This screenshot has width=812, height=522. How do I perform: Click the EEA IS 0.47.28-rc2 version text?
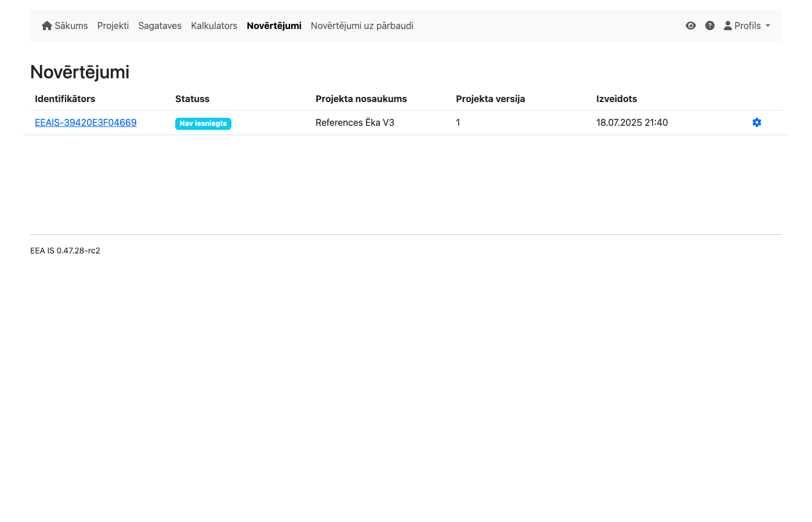click(65, 251)
